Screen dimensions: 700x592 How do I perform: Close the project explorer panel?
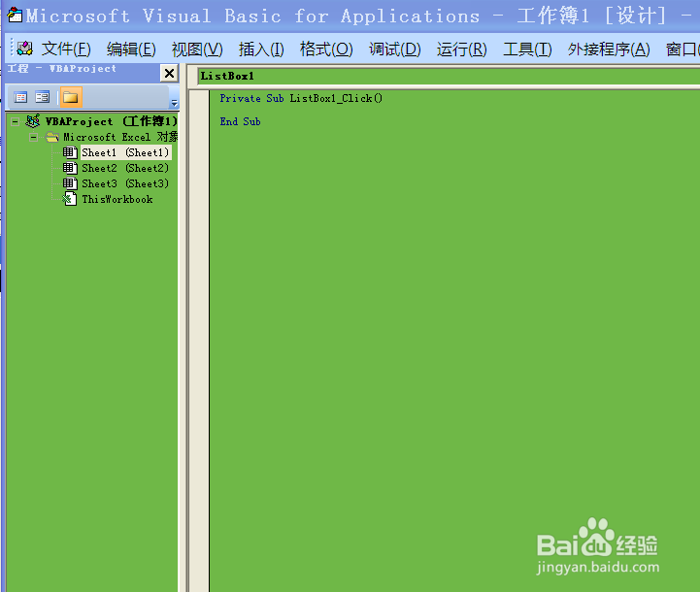coord(169,73)
